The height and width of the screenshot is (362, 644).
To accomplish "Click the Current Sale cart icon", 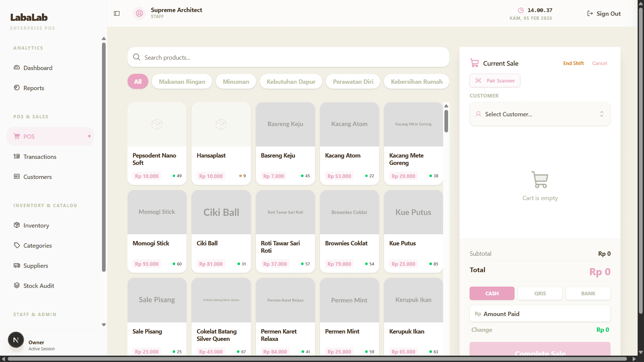I will coord(474,63).
